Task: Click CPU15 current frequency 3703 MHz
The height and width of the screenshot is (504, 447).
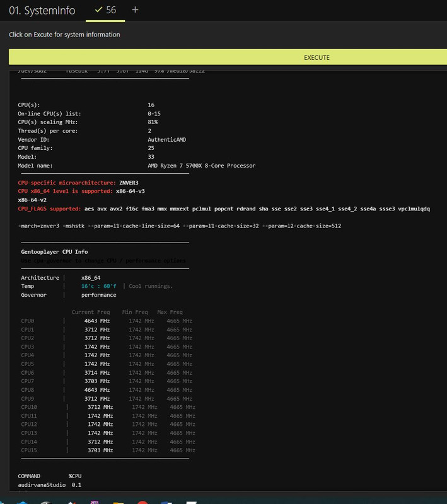Action: [x=100, y=450]
